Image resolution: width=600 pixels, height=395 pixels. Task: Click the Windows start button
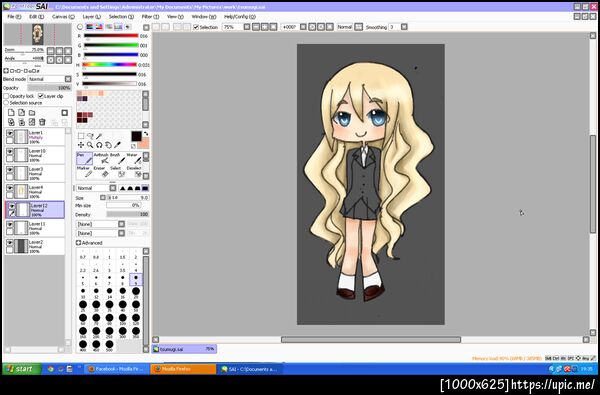22,369
